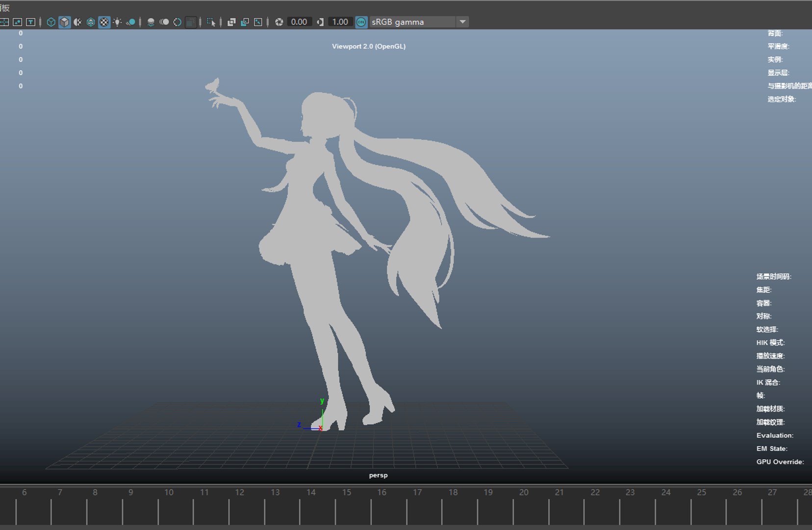Screen dimensions: 812x530
Task: Click the GPU Override HUD label
Action: (x=780, y=462)
